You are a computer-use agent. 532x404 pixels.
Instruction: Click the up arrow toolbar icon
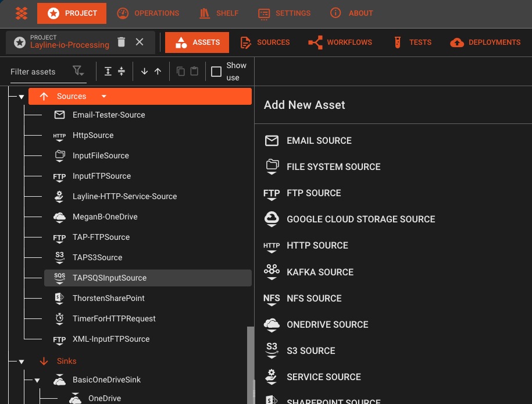(x=158, y=71)
